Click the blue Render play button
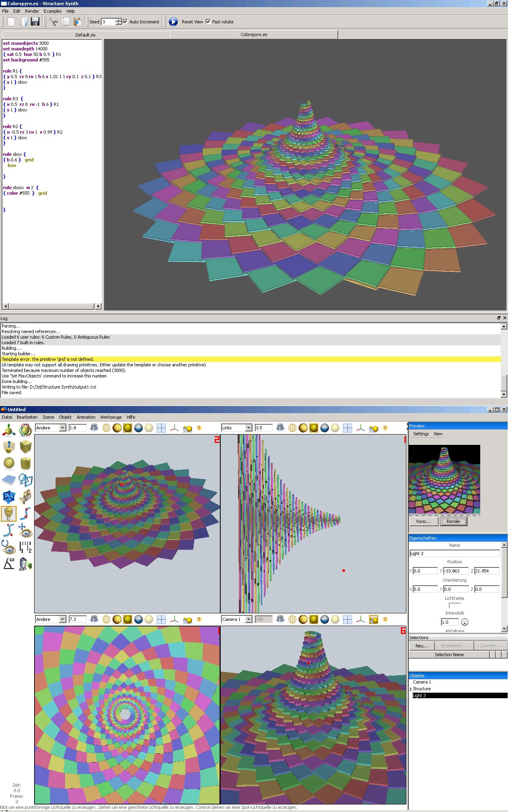Viewport: 508px width, 812px height. pyautogui.click(x=173, y=22)
